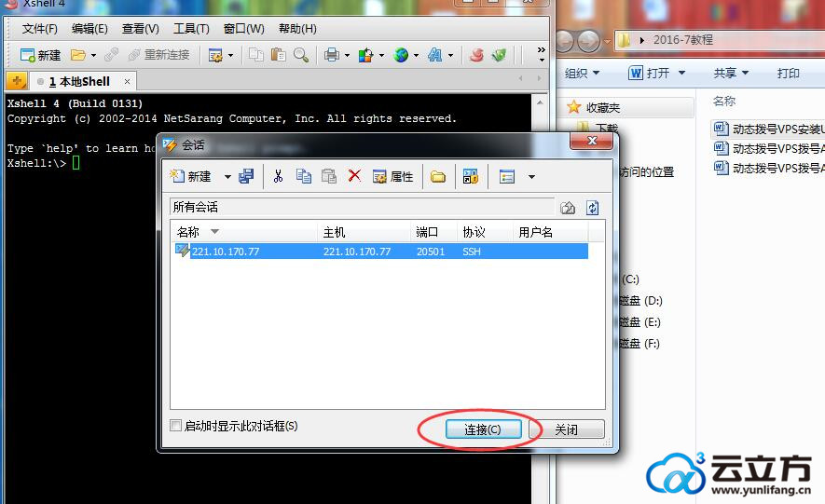Click the 协议 column header
Screen dimensions: 825x504
click(x=486, y=232)
